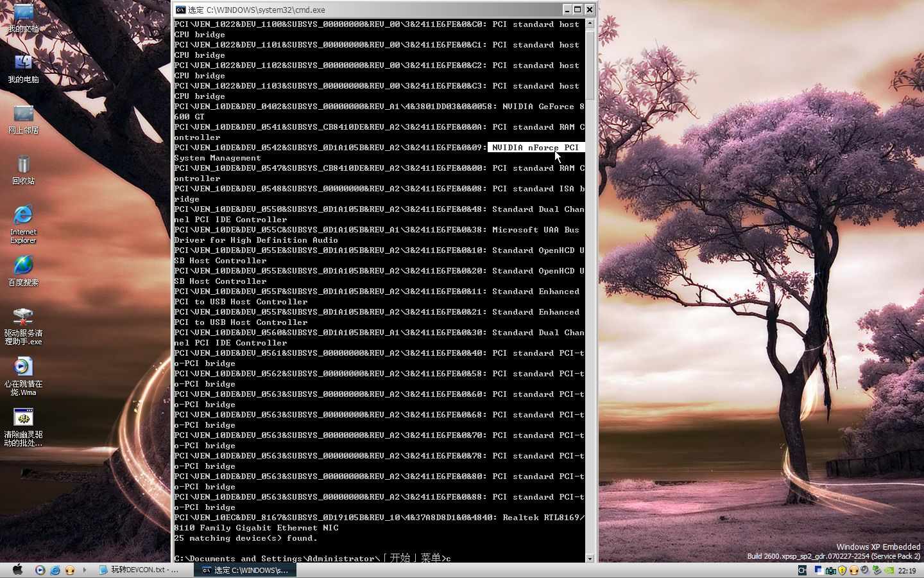Click the '25 matching device(s) found.' line
The image size is (924, 578).
tap(246, 538)
